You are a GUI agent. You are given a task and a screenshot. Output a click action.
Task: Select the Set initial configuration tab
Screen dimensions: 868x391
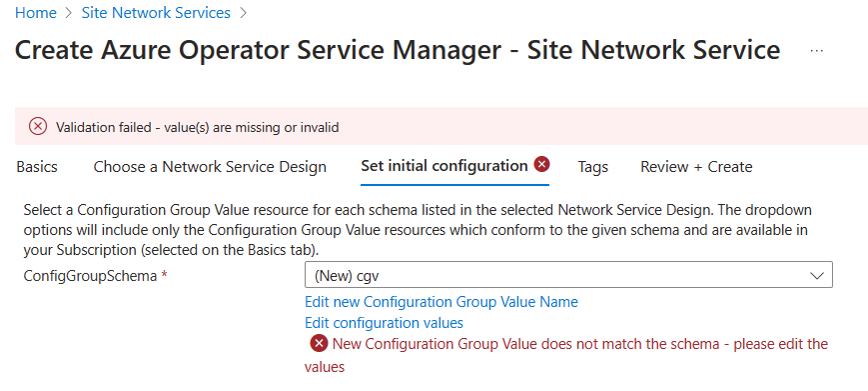[x=444, y=166]
